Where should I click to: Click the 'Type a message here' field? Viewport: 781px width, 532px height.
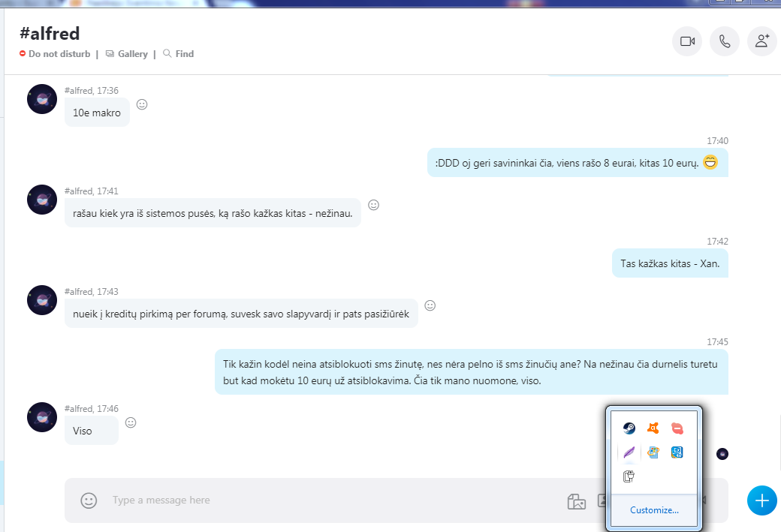point(300,500)
